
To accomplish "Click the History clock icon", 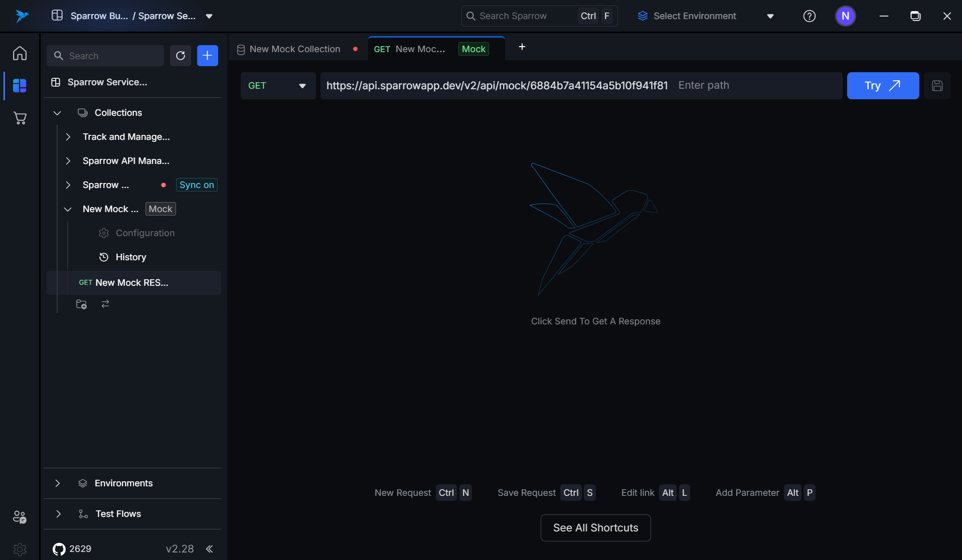I will [104, 257].
